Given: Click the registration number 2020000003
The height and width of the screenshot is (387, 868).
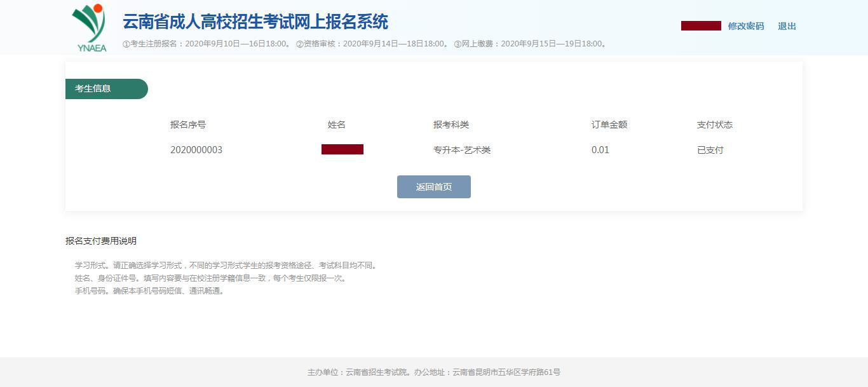Looking at the screenshot, I should click(196, 150).
